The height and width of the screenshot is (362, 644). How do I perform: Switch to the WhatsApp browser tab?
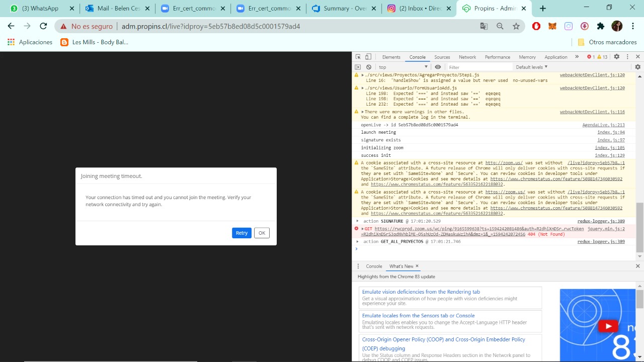pos(41,9)
